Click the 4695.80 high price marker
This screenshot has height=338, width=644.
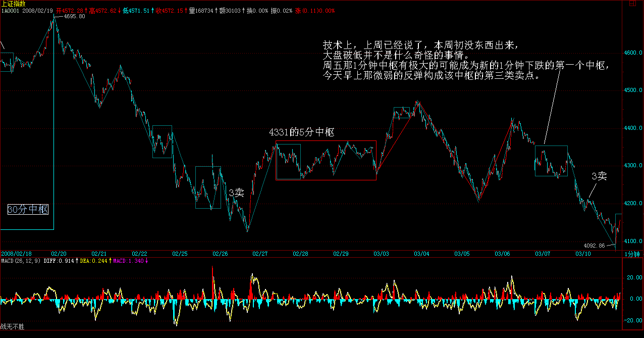click(x=75, y=17)
